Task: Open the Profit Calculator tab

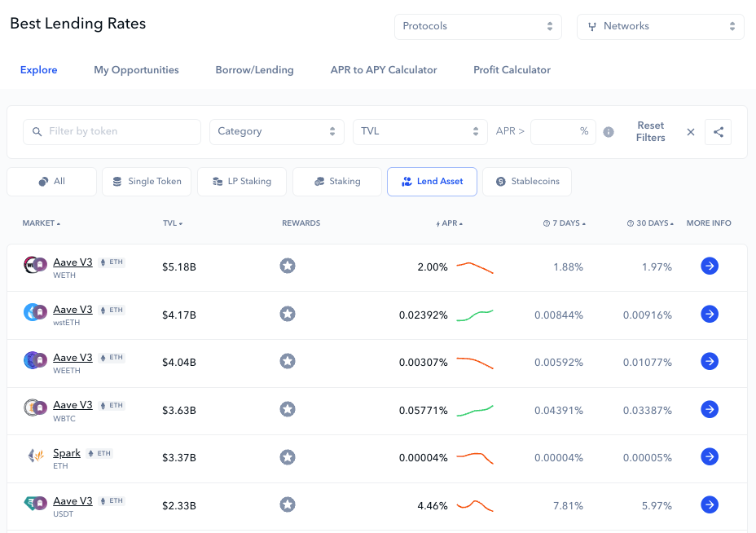Action: point(512,70)
